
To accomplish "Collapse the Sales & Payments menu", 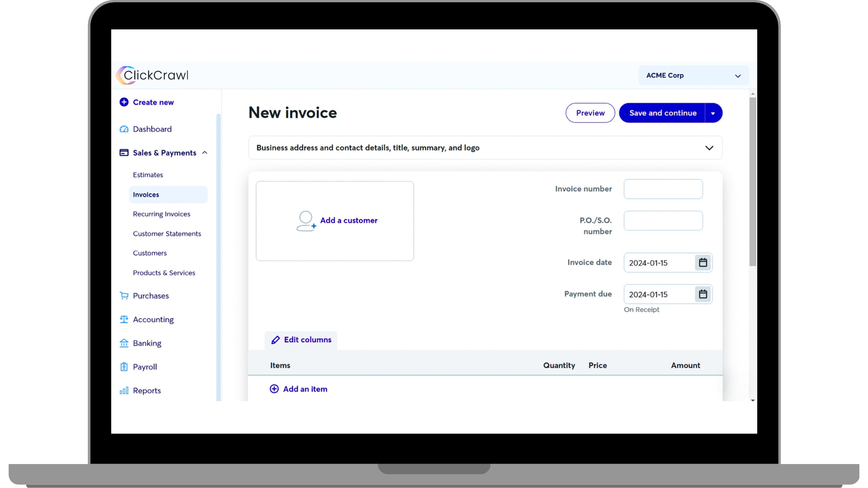I will tap(205, 153).
